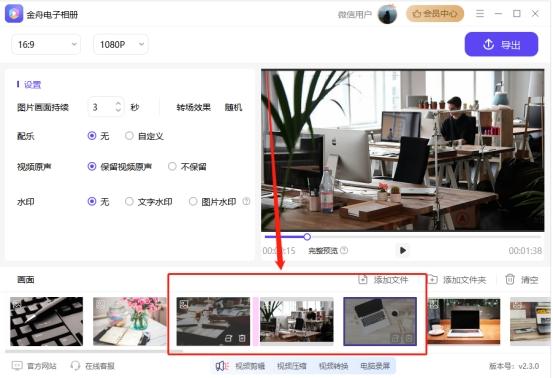Play the preview video
Screen dimensions: 553x378
402,250
